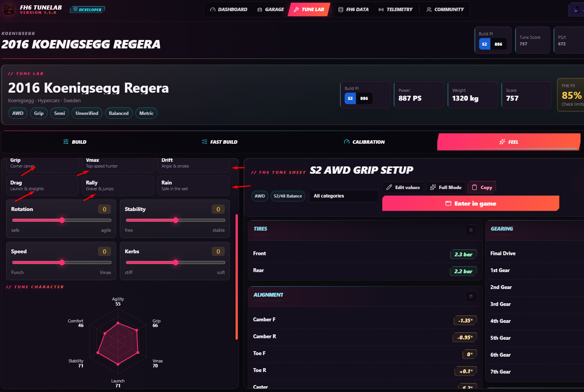Click the Weight 1320 kg card

(x=473, y=95)
